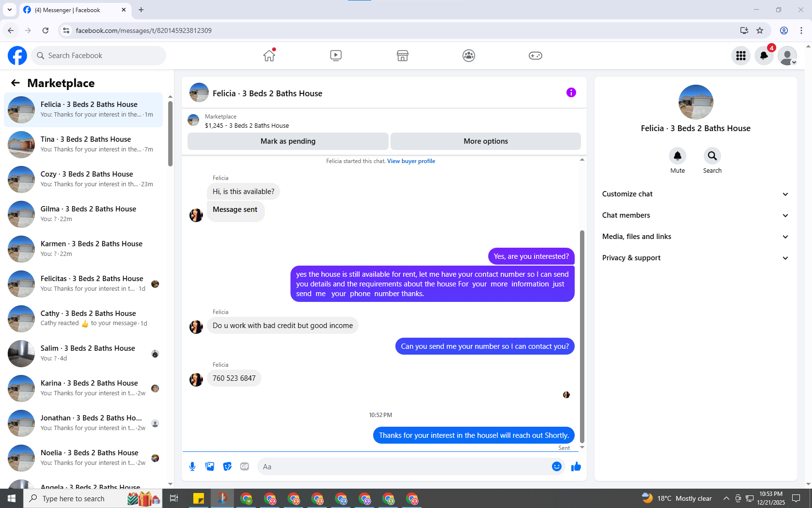
Task: Click the Search Facebook box
Action: (x=99, y=56)
